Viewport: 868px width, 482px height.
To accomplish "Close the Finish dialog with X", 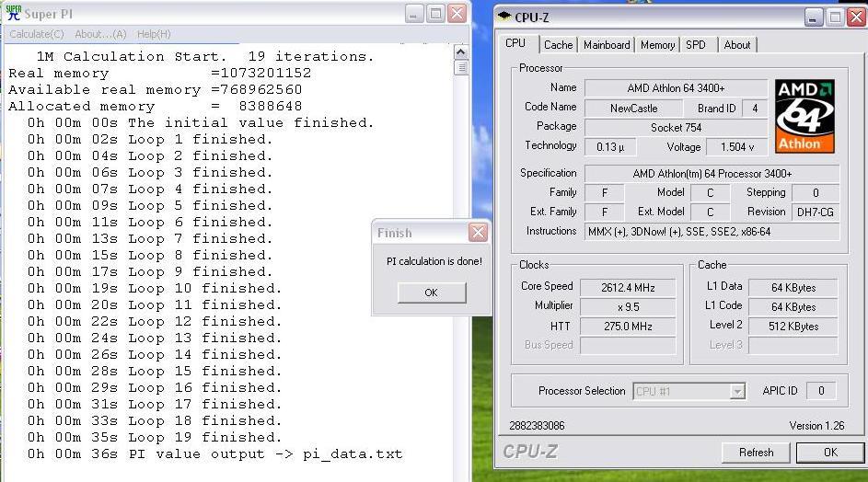I will click(477, 233).
